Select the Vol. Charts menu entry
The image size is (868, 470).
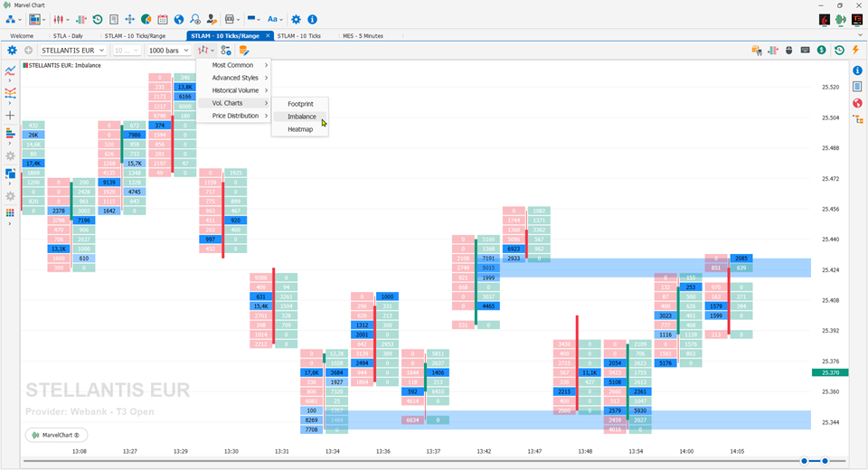[x=234, y=103]
